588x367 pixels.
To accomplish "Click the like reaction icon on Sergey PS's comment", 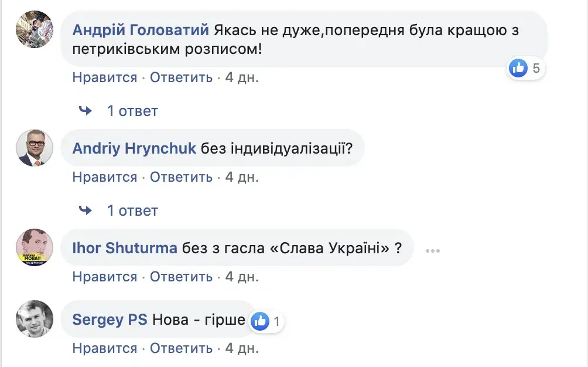I will 260,321.
